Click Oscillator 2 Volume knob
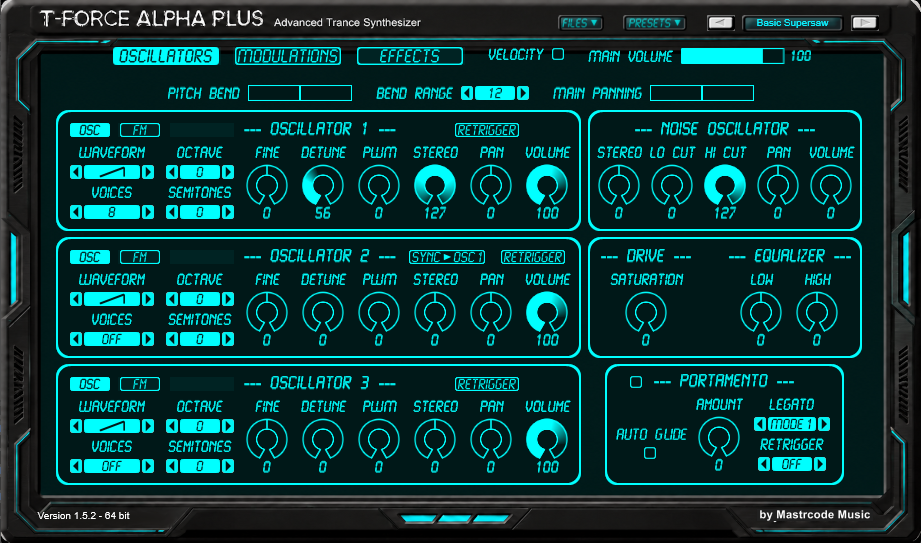Screen dimensions: 921x543 547,312
